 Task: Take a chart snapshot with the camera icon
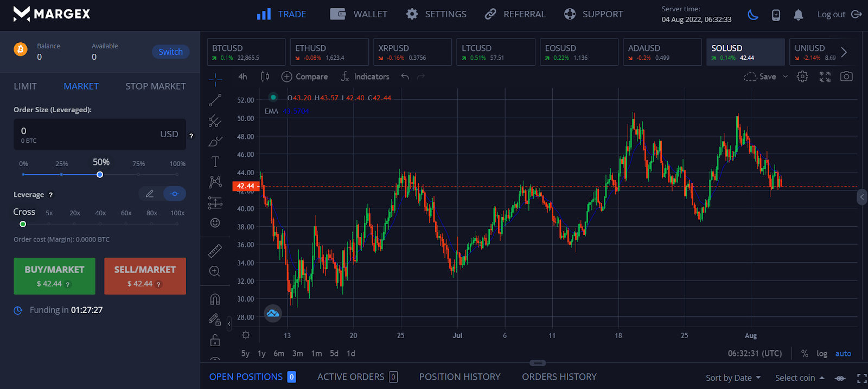click(x=846, y=76)
